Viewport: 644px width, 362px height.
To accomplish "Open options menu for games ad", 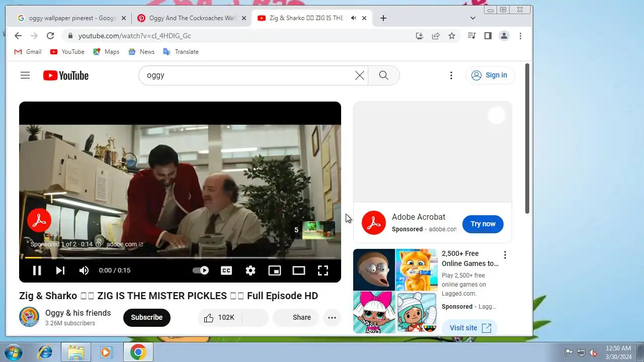I will click(x=505, y=255).
